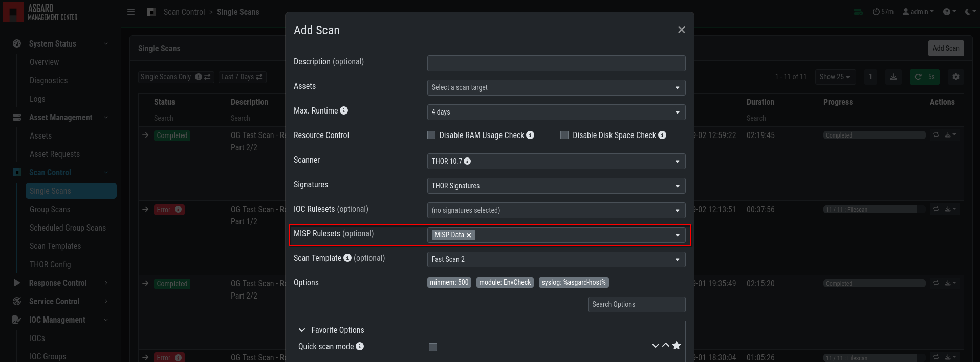Open the Asset Requests page
Image resolution: width=980 pixels, height=362 pixels.
click(x=55, y=154)
